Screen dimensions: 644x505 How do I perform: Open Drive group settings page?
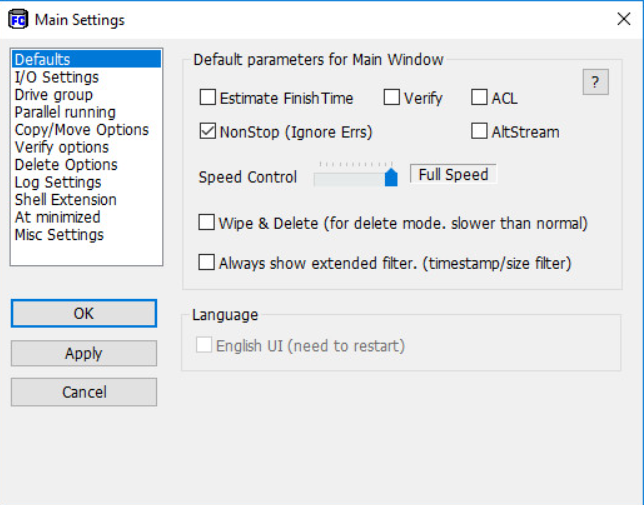click(x=53, y=95)
